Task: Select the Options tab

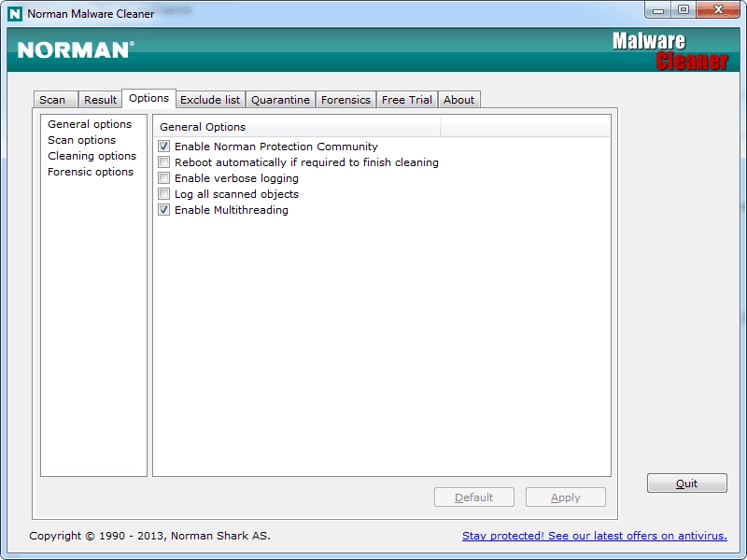Action: coord(149,98)
